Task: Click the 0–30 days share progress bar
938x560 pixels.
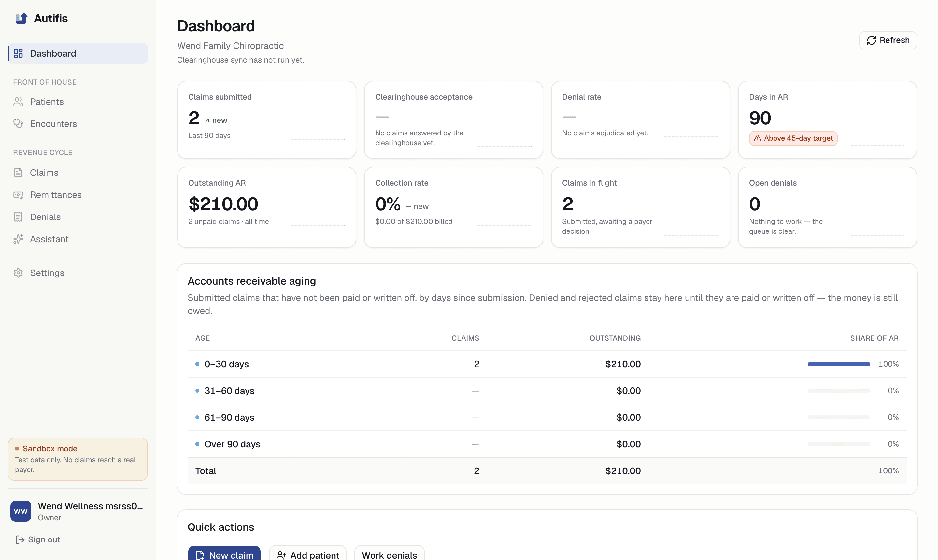Action: click(838, 364)
